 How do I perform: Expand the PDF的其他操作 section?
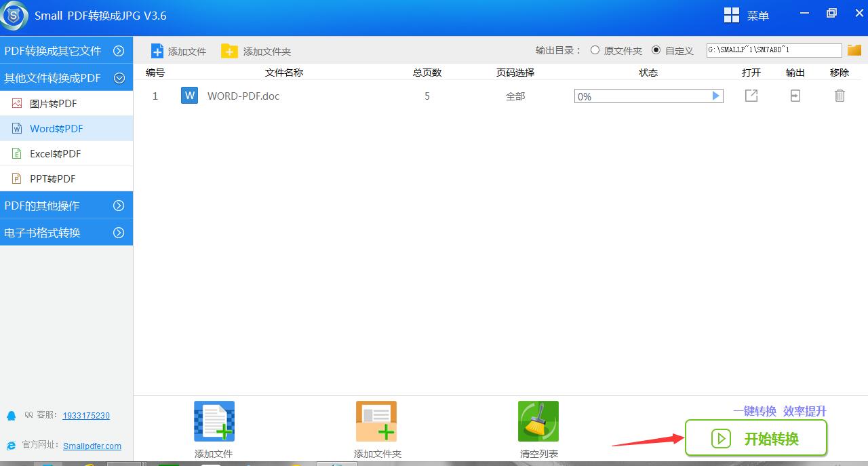click(119, 206)
